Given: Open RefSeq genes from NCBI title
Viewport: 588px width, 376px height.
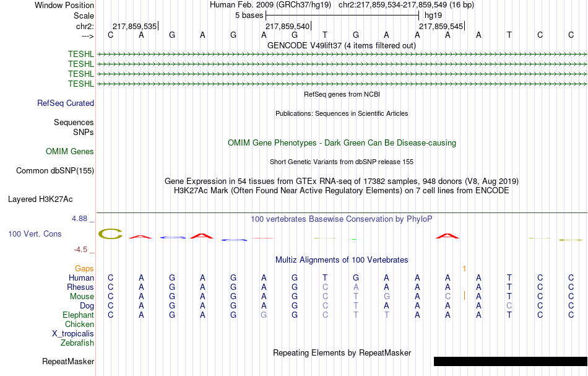Looking at the screenshot, I should click(342, 94).
